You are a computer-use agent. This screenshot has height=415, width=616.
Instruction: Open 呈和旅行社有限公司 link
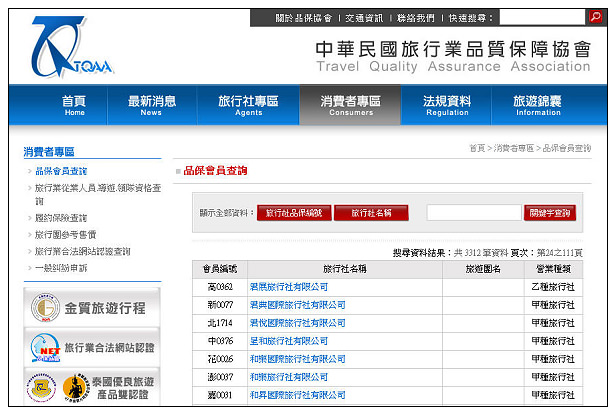(289, 341)
